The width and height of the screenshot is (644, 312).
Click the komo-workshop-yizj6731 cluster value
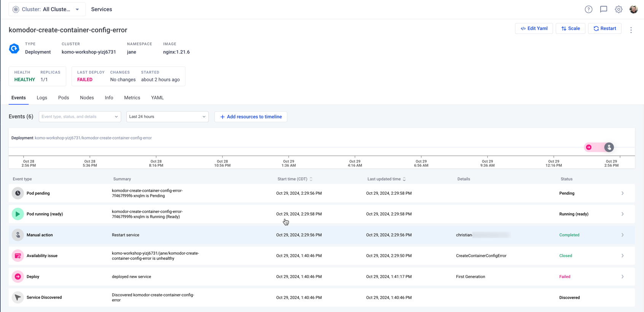[x=89, y=52]
